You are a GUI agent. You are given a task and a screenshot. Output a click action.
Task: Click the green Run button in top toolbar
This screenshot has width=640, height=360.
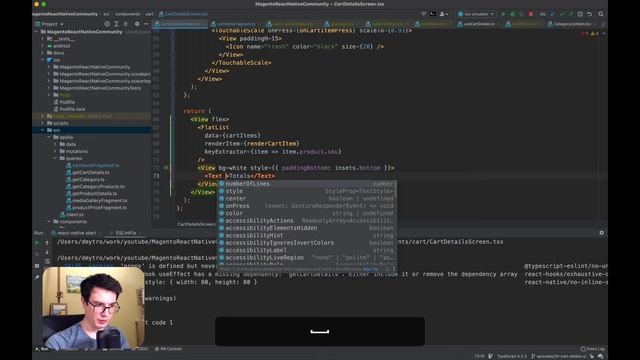(x=503, y=14)
